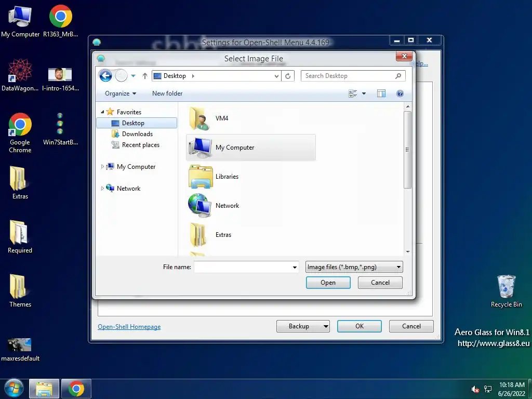Viewport: 532px width, 399px height.
Task: Expand My Computer tree node
Action: tap(102, 167)
